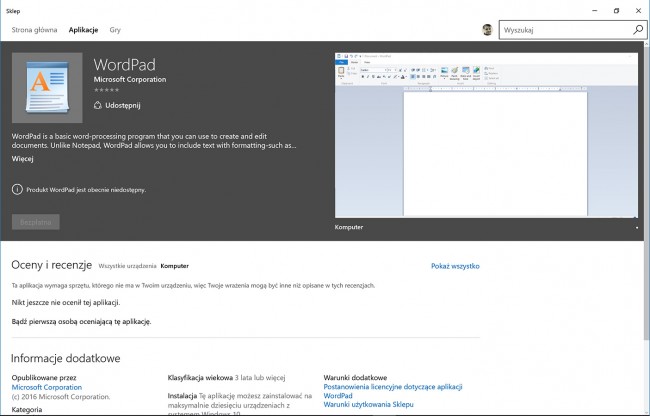Click the magnifying glass search icon
Image resolution: width=650 pixels, height=416 pixels.
(638, 30)
